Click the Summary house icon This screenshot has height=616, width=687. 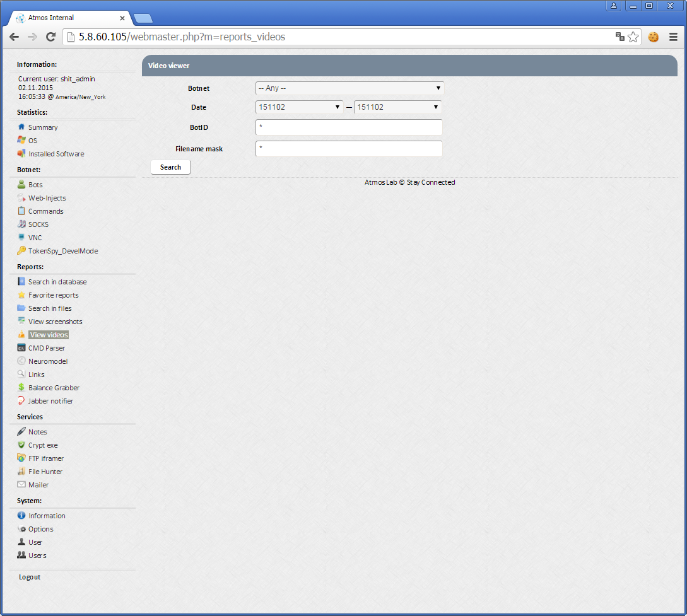point(21,127)
